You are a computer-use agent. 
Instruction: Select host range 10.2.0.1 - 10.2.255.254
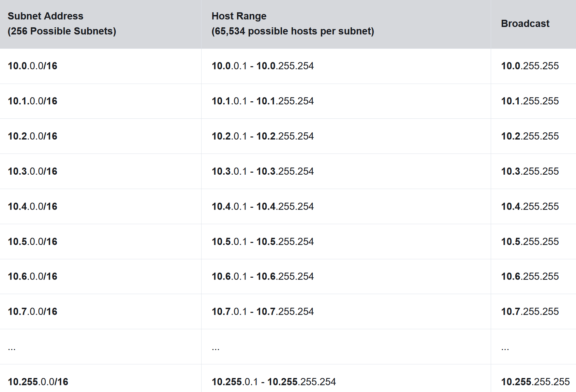(263, 136)
